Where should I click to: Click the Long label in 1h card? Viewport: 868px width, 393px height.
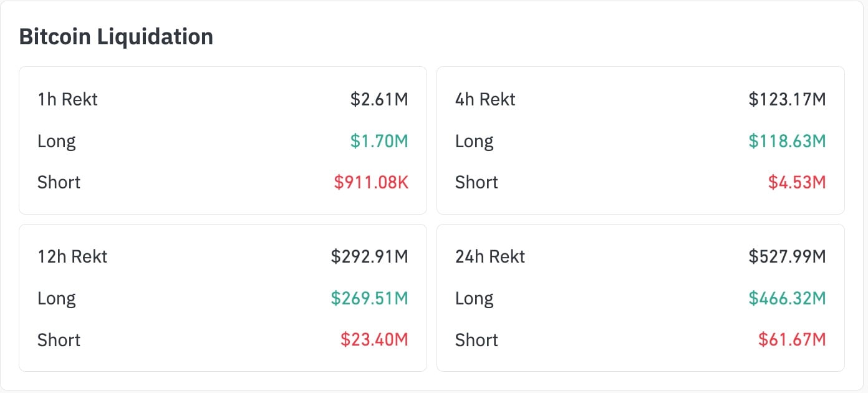[x=57, y=141]
